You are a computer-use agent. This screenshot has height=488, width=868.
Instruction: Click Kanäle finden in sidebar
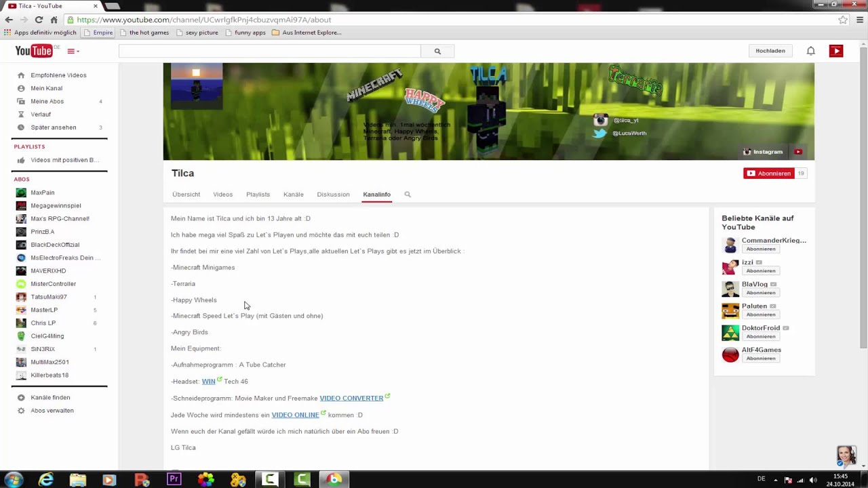click(x=50, y=398)
